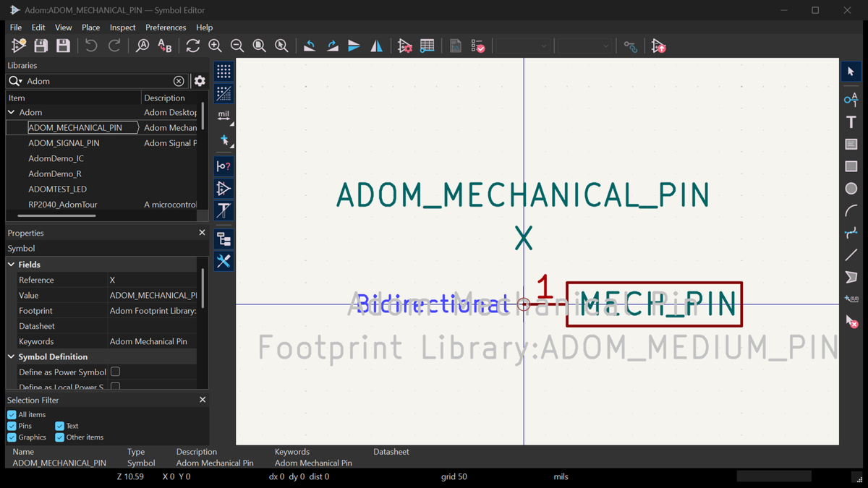
Task: Open the Inspect menu
Action: tap(123, 27)
